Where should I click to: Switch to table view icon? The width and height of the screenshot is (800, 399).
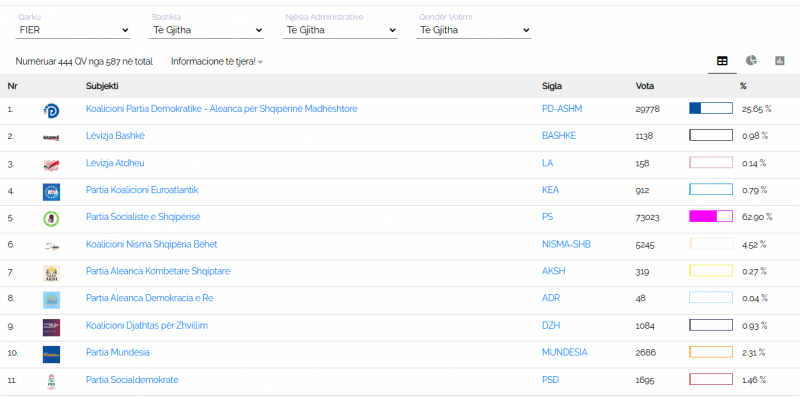pyautogui.click(x=722, y=61)
